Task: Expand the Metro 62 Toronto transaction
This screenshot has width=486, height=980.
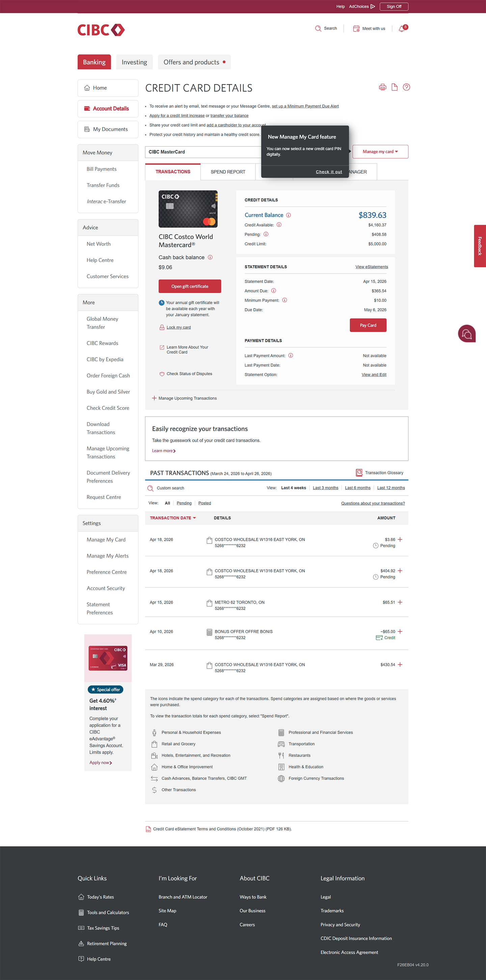Action: (x=400, y=603)
